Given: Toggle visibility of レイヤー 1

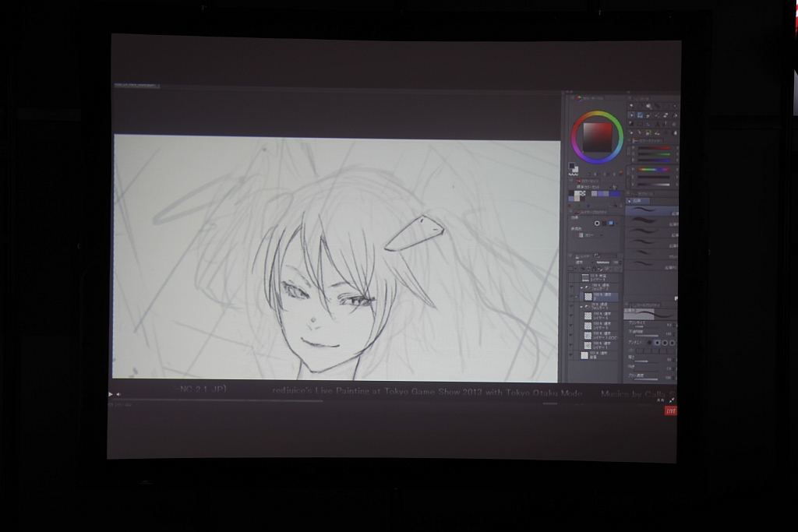Looking at the screenshot, I should (571, 345).
